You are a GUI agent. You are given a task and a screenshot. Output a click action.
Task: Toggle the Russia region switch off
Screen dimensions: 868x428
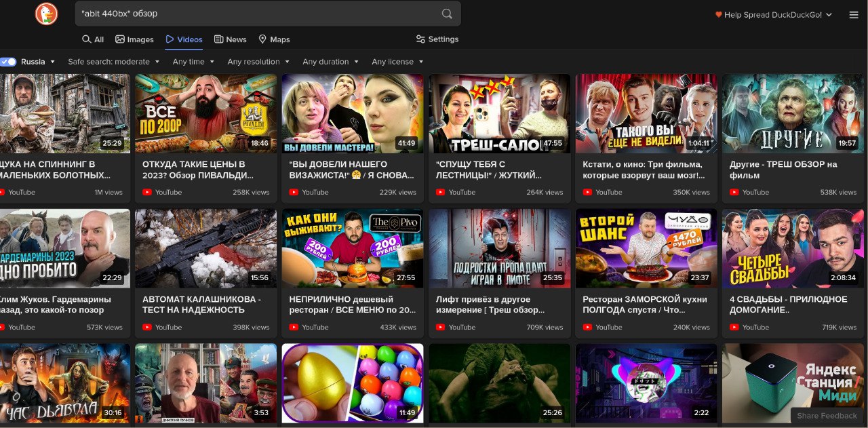pos(8,62)
